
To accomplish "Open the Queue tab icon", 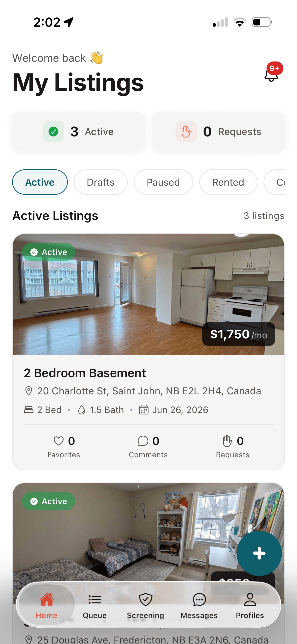I will (x=95, y=600).
